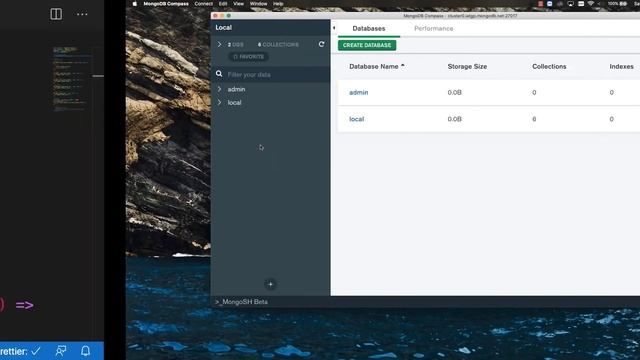
Task: Click the 0.0B storage size in admin row
Action: 454,93
